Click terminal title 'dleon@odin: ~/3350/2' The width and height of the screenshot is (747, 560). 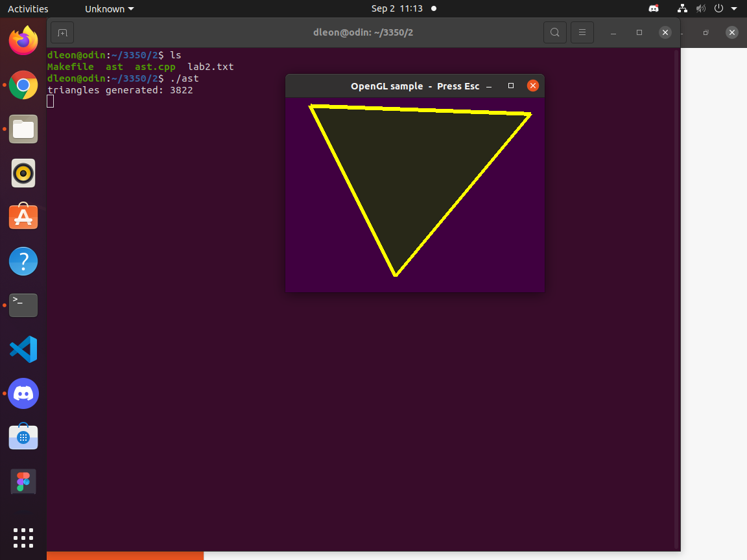[363, 32]
